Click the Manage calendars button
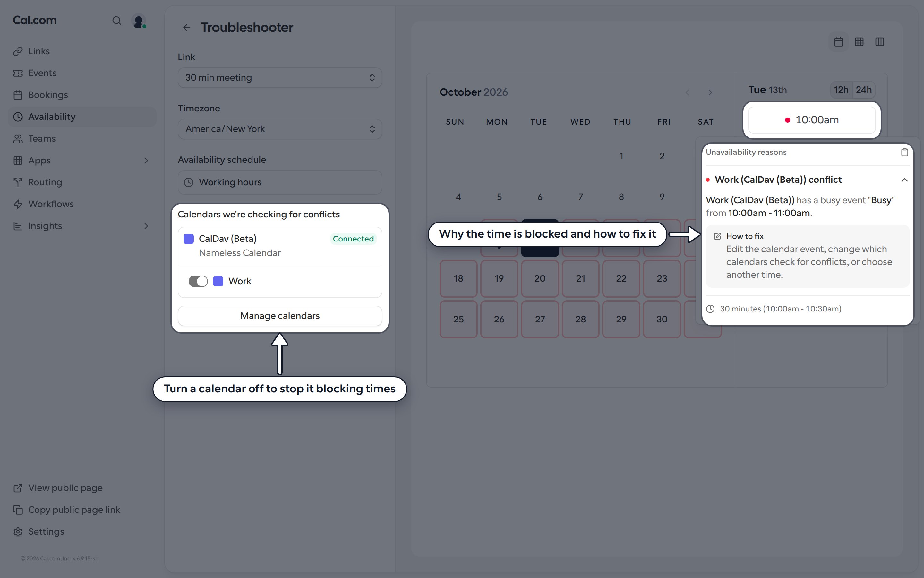This screenshot has height=578, width=924. [280, 316]
